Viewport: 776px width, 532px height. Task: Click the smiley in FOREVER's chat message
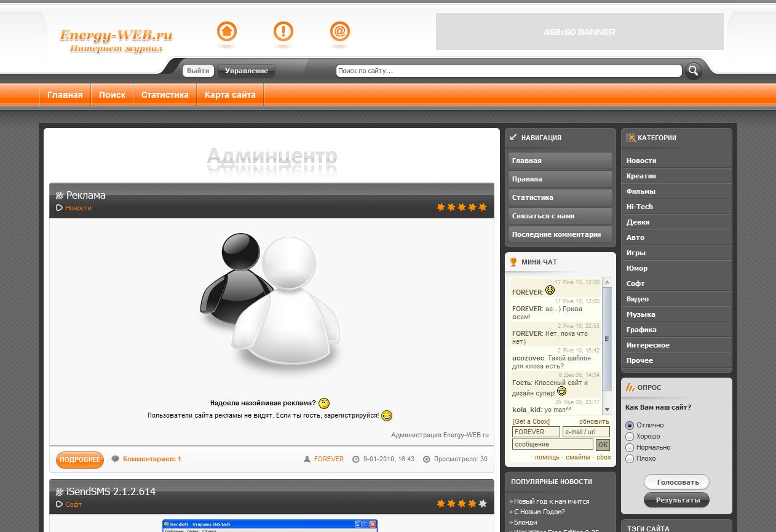(x=550, y=290)
